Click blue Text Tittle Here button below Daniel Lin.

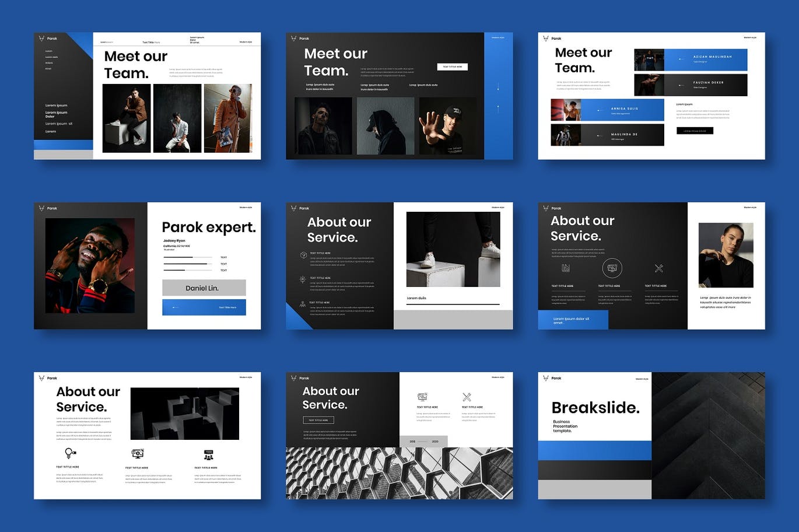point(204,307)
